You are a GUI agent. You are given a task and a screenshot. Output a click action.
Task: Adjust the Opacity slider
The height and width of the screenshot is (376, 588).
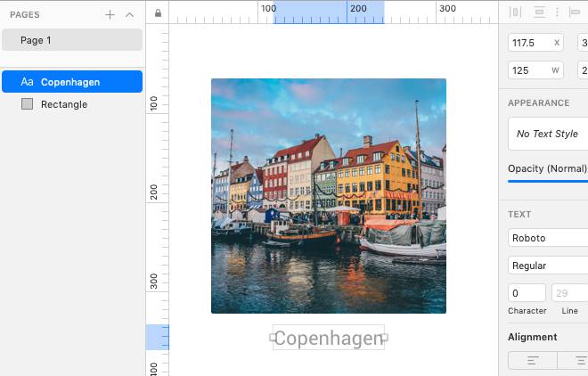point(548,180)
